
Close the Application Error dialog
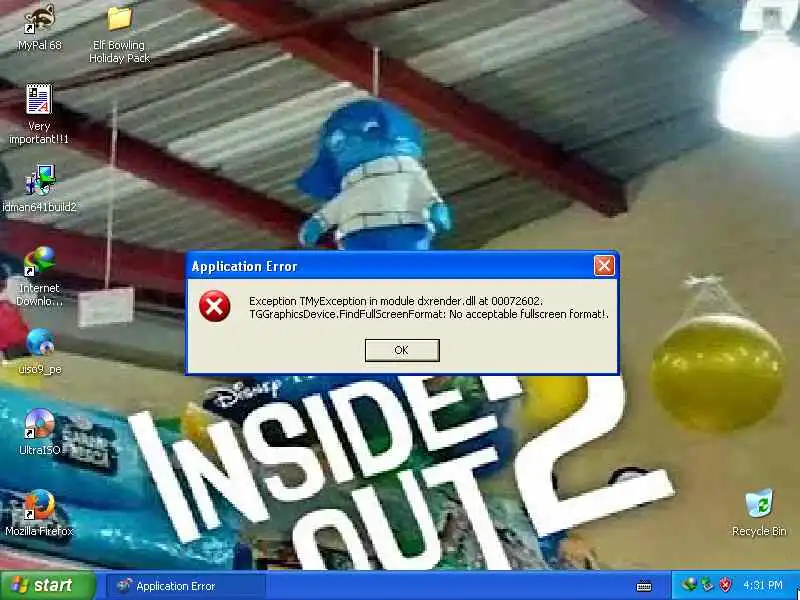604,266
